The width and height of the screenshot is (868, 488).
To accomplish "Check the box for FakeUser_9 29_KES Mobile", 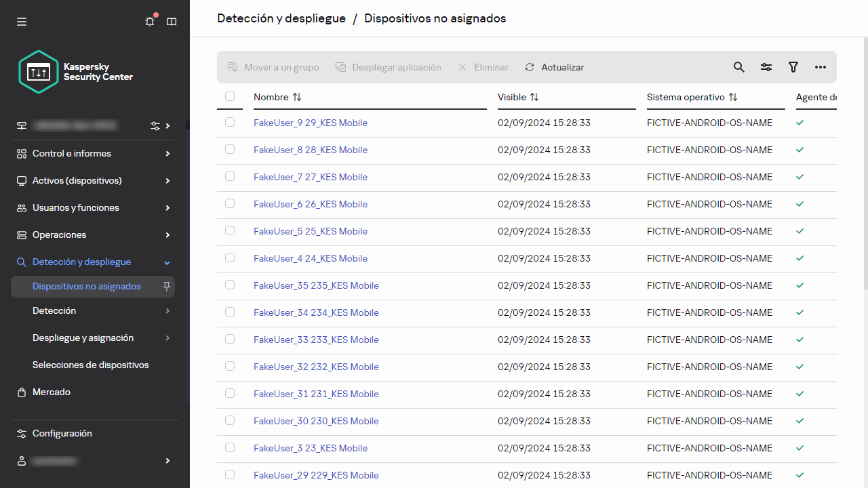I will click(230, 122).
